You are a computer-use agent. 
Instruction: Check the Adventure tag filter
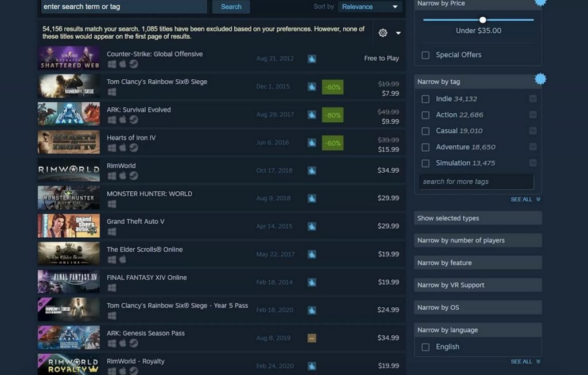click(425, 147)
